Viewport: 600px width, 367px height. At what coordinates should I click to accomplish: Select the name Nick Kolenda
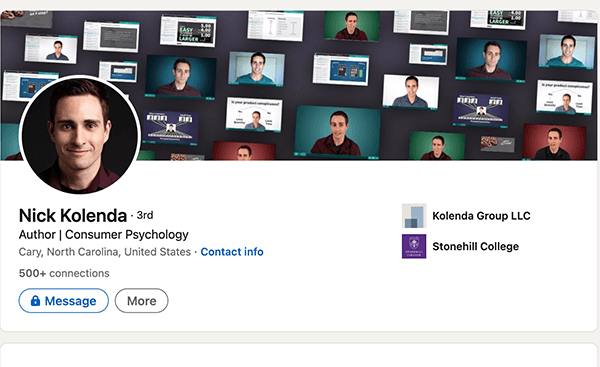(73, 216)
